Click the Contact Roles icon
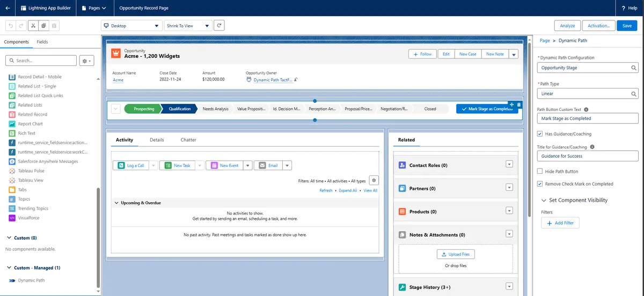The width and height of the screenshot is (644, 296). pyautogui.click(x=402, y=165)
